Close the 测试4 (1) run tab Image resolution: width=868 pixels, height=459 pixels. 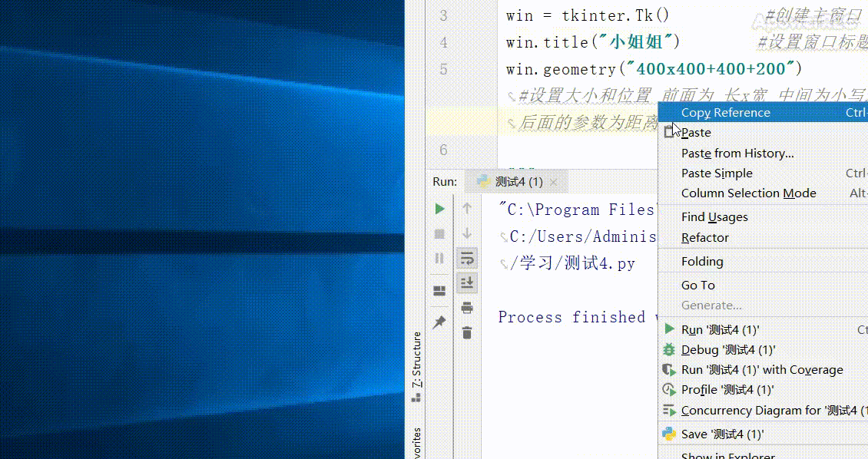click(x=554, y=182)
